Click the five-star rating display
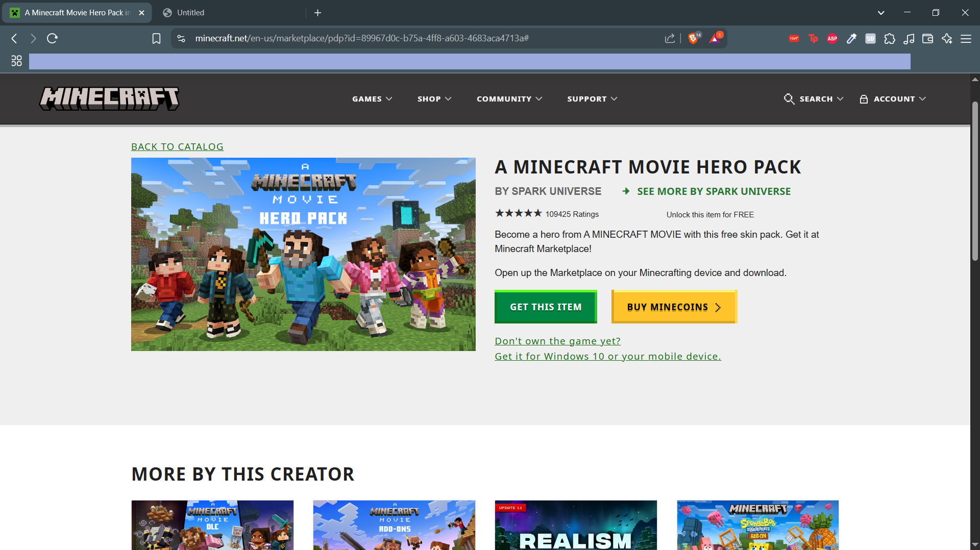 (518, 213)
